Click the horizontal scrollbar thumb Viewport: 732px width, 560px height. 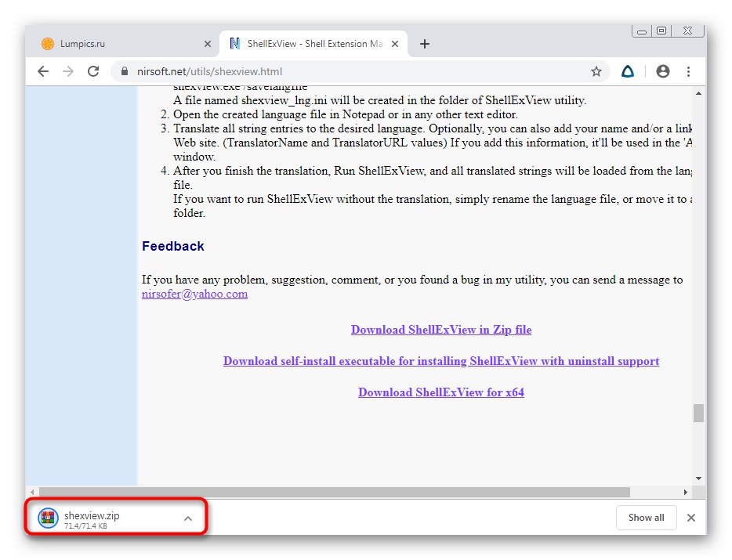[x=334, y=493]
